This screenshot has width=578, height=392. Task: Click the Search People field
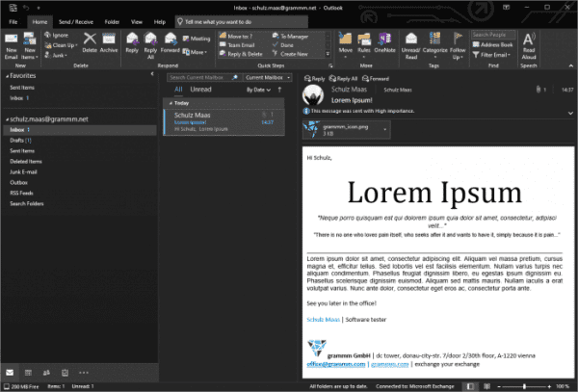(x=493, y=35)
